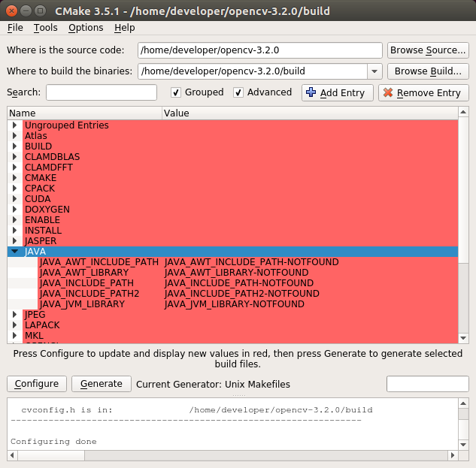Screen dimensions: 476x468
Task: Click the progress bar beside Current Generator
Action: 427,384
